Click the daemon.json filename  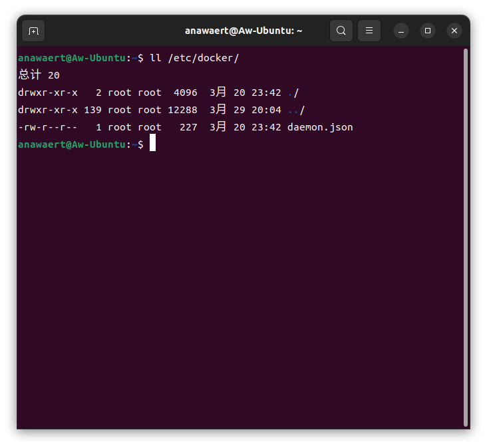click(320, 127)
